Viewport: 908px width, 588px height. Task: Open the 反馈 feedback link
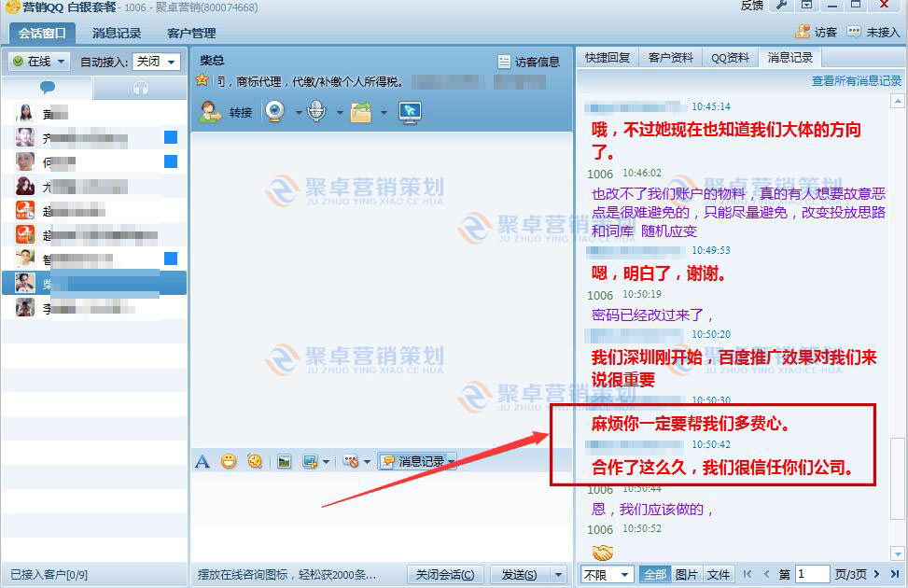point(751,6)
